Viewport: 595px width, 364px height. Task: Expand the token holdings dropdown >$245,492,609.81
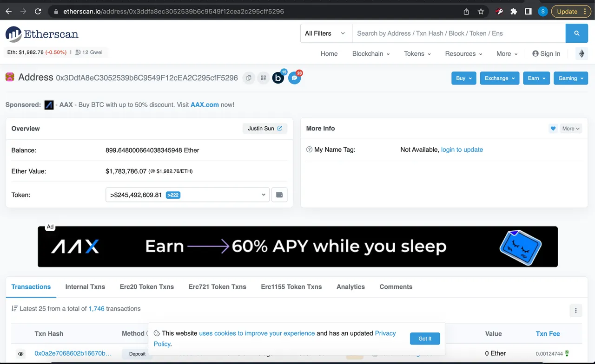coord(187,195)
